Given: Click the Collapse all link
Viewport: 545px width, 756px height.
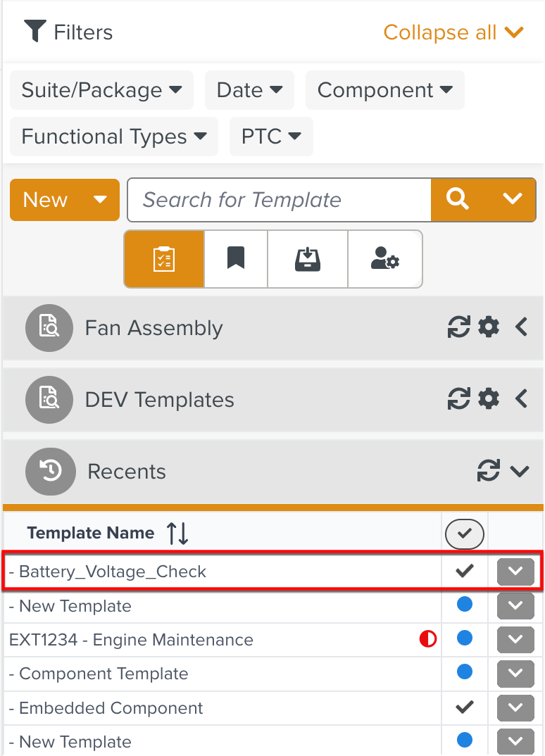Looking at the screenshot, I should 453,32.
